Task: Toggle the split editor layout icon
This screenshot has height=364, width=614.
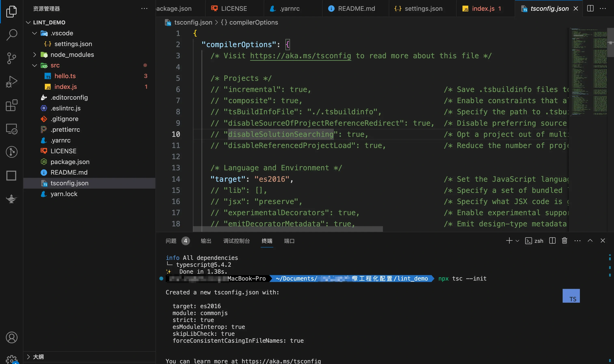Action: [x=590, y=8]
